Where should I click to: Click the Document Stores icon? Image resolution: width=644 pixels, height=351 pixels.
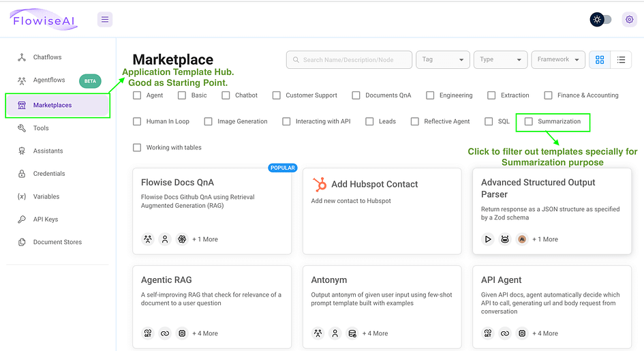(x=22, y=242)
